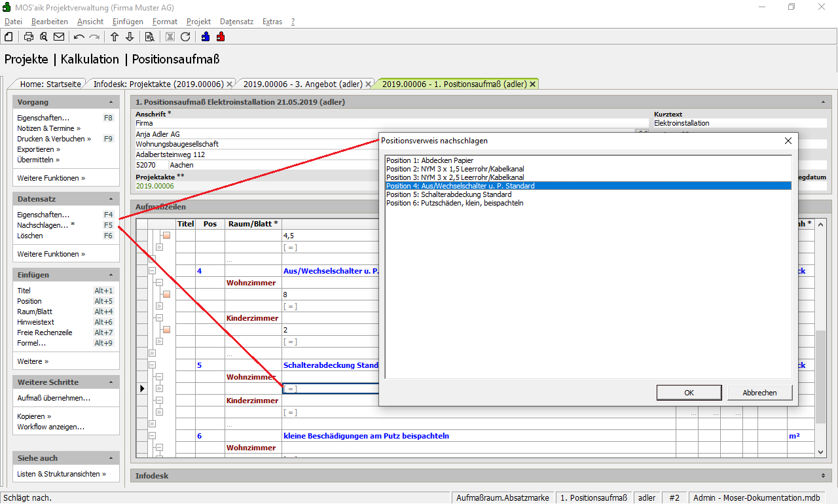Viewport: 838px width, 504px height.
Task: Collapse the position 5 tree node
Action: 152,365
